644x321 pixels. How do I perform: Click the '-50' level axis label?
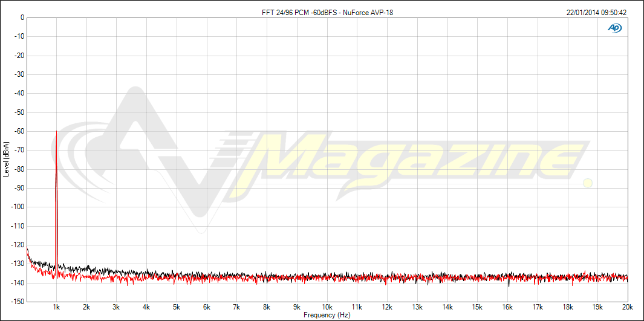[x=19, y=112]
